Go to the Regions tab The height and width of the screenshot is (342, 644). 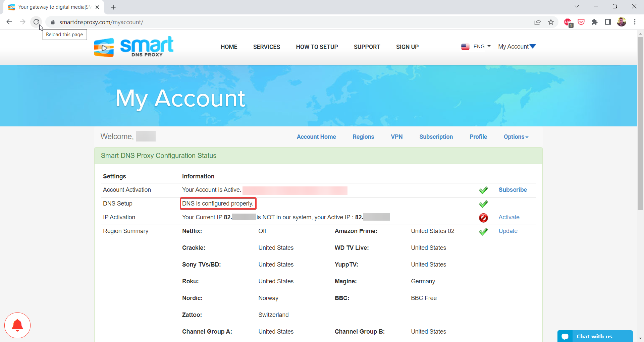coord(363,137)
